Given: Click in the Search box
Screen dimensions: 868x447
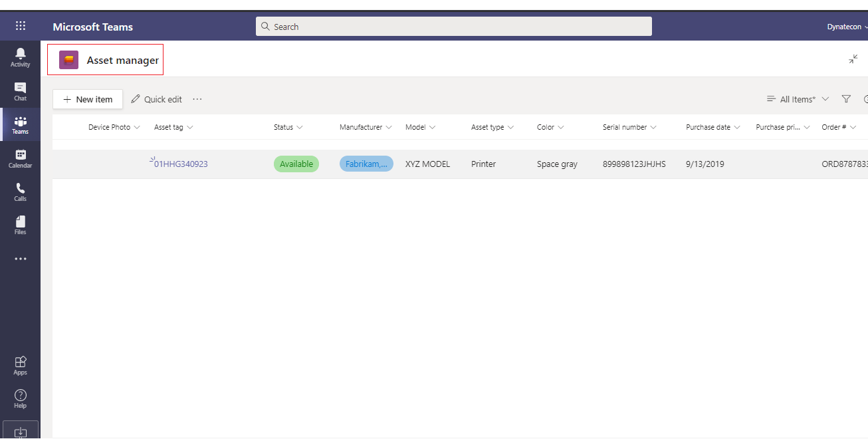Looking at the screenshot, I should click(x=454, y=27).
